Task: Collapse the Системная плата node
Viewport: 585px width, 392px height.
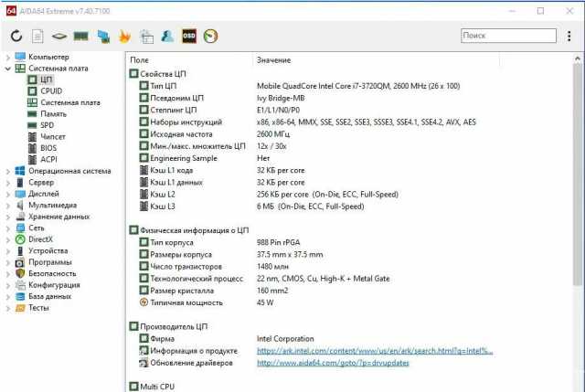Action: click(8, 69)
